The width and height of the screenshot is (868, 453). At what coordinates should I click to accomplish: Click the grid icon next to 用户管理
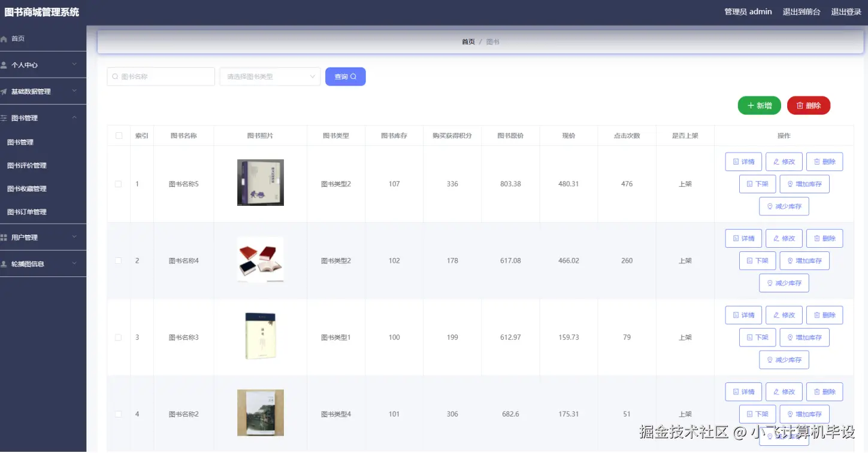4,238
